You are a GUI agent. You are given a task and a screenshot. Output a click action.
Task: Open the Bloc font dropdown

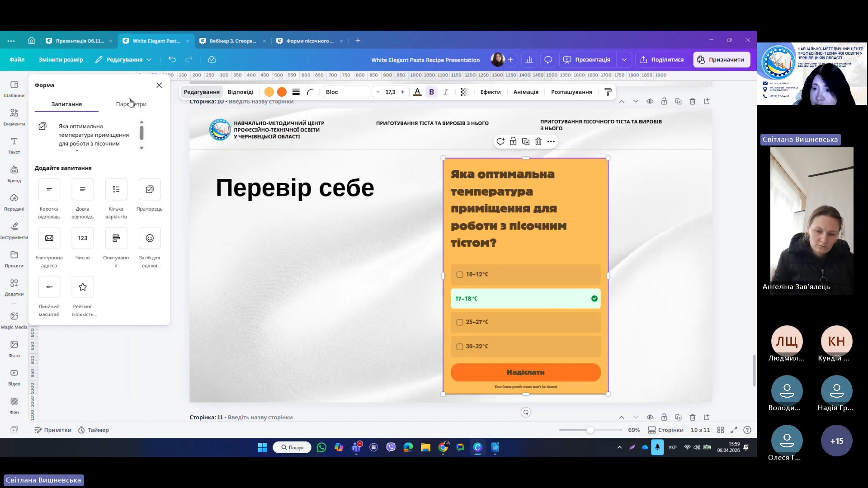[346, 92]
